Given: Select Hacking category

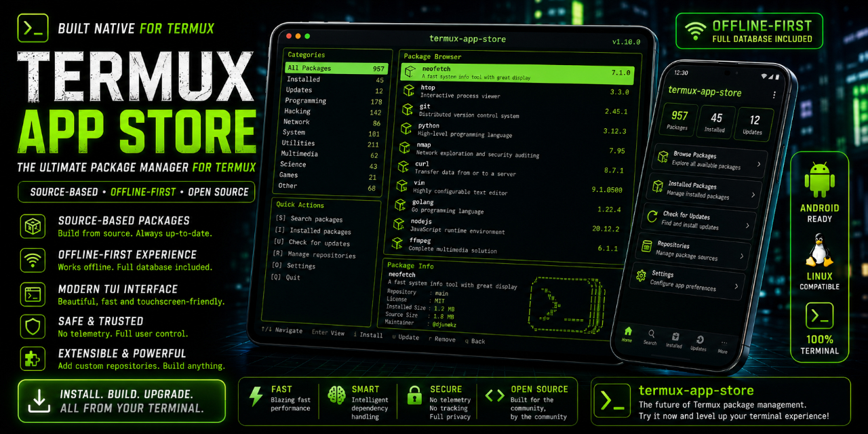Looking at the screenshot, I should (x=332, y=112).
